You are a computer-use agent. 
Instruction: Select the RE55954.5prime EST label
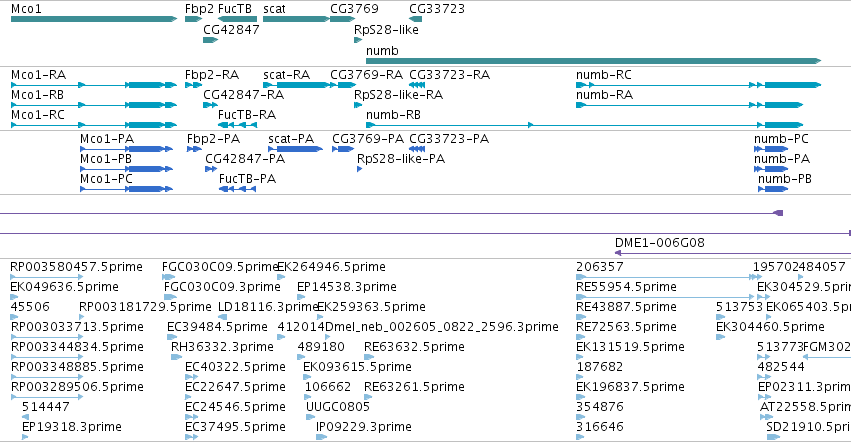coord(626,287)
